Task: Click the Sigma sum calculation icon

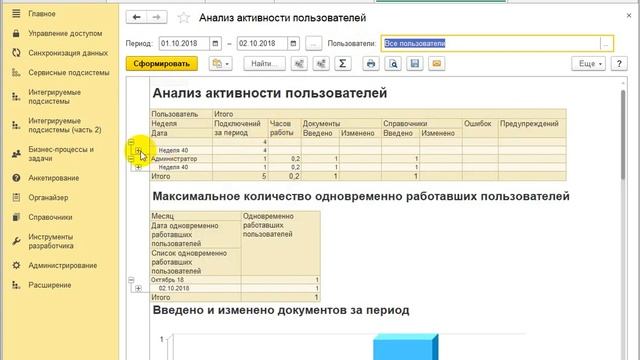Action: coord(342,64)
